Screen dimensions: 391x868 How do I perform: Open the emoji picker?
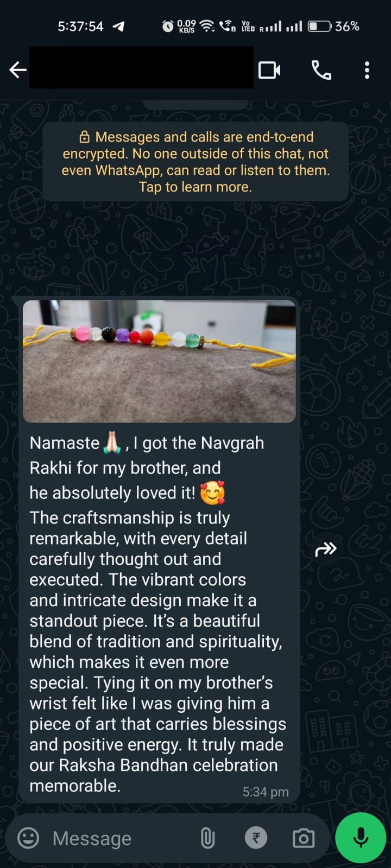coord(28,838)
